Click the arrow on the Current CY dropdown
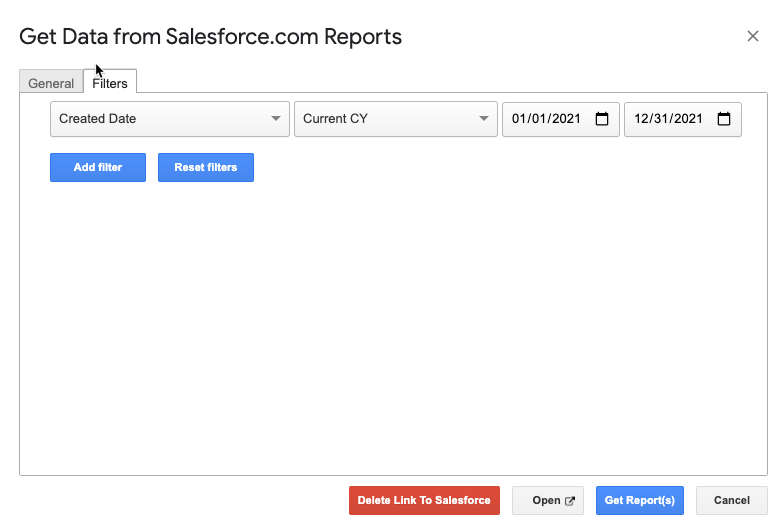Image resolution: width=784 pixels, height=528 pixels. [x=484, y=118]
